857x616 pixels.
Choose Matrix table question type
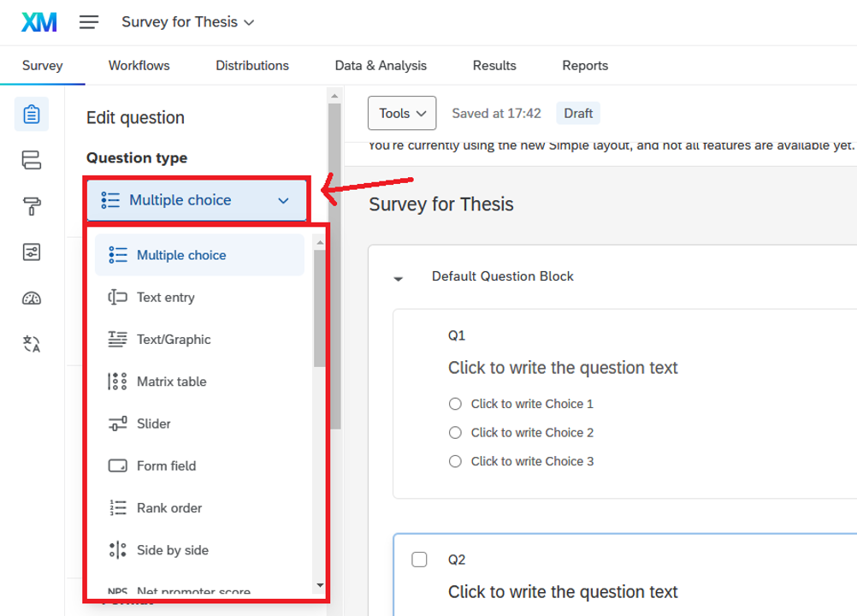pos(171,382)
